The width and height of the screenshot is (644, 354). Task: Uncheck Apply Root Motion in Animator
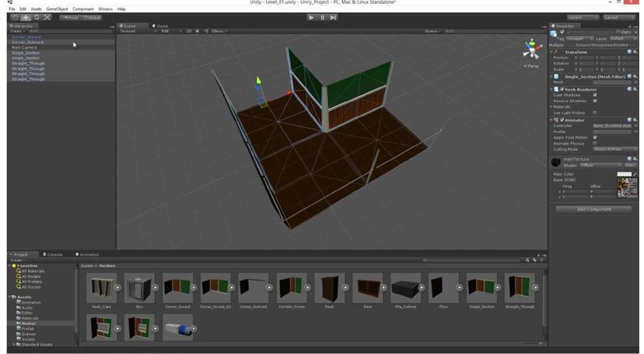(595, 138)
